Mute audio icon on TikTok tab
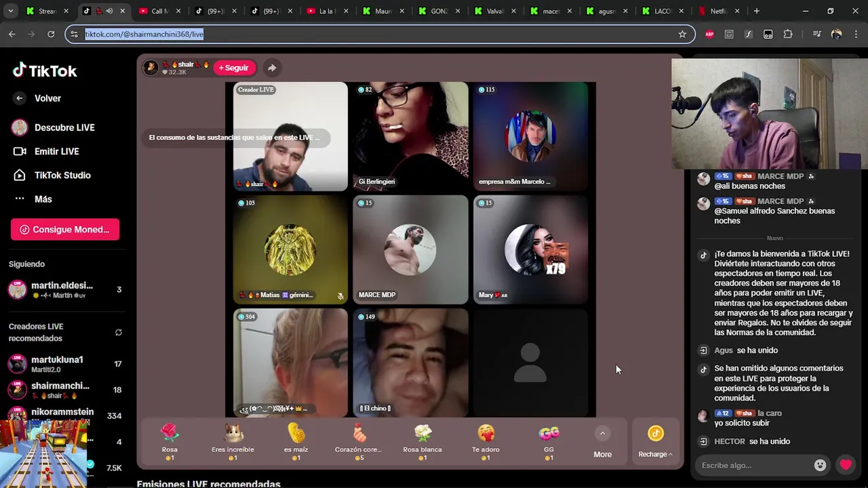This screenshot has height=488, width=868. tap(109, 11)
